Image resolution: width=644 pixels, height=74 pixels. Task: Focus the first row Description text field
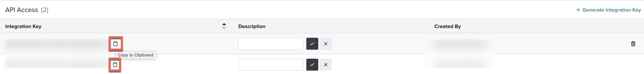(270, 44)
